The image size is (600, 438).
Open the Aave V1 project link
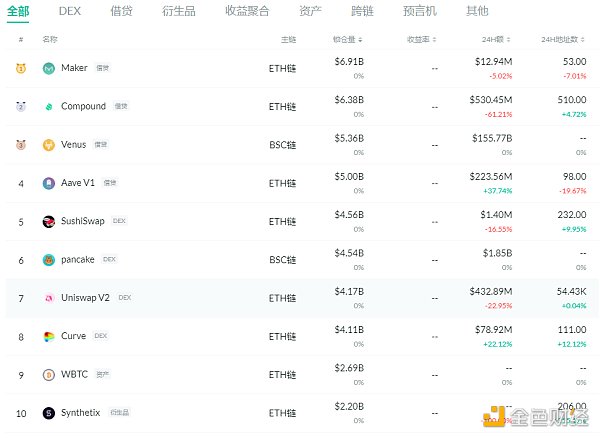coord(78,183)
